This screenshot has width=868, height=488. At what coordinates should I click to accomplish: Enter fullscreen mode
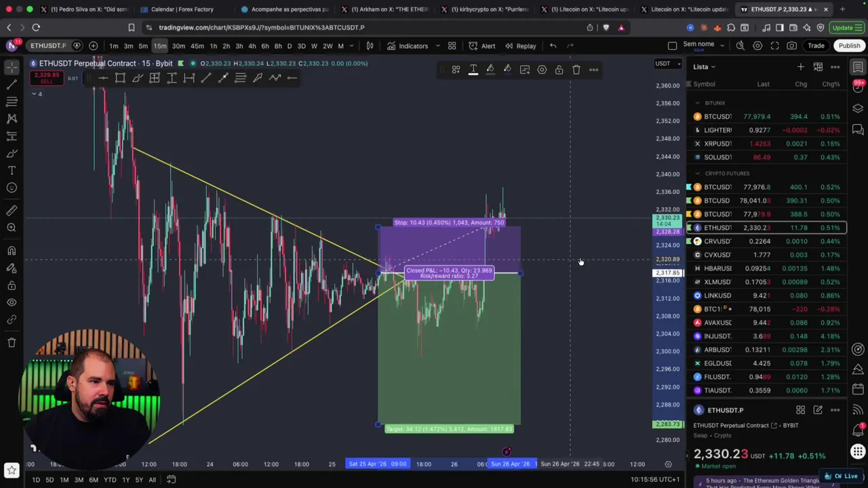pyautogui.click(x=774, y=45)
